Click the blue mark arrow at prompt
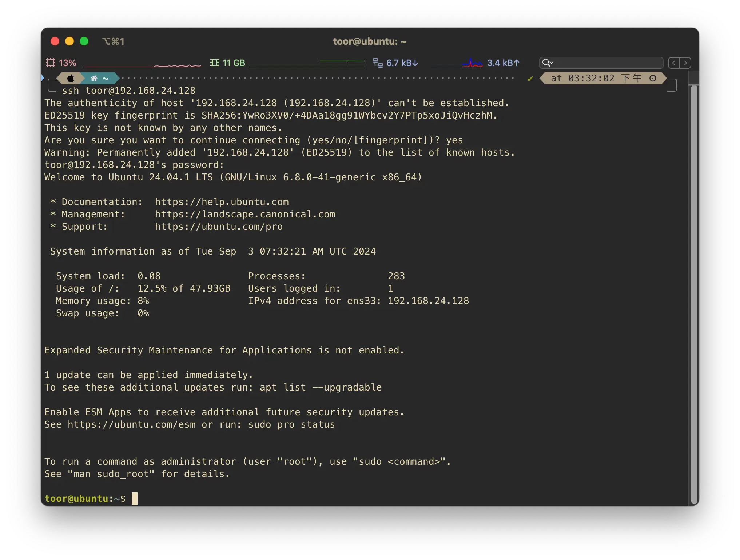This screenshot has height=560, width=740. click(x=43, y=78)
